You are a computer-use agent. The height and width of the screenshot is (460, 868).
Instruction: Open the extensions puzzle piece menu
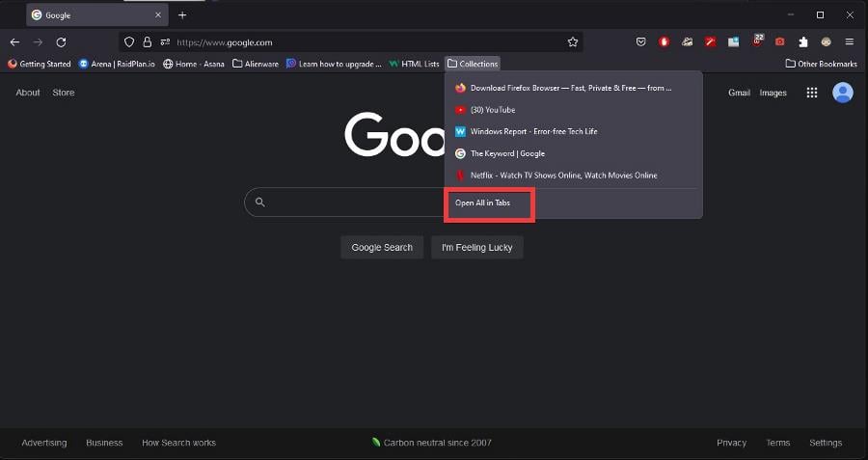coord(803,42)
